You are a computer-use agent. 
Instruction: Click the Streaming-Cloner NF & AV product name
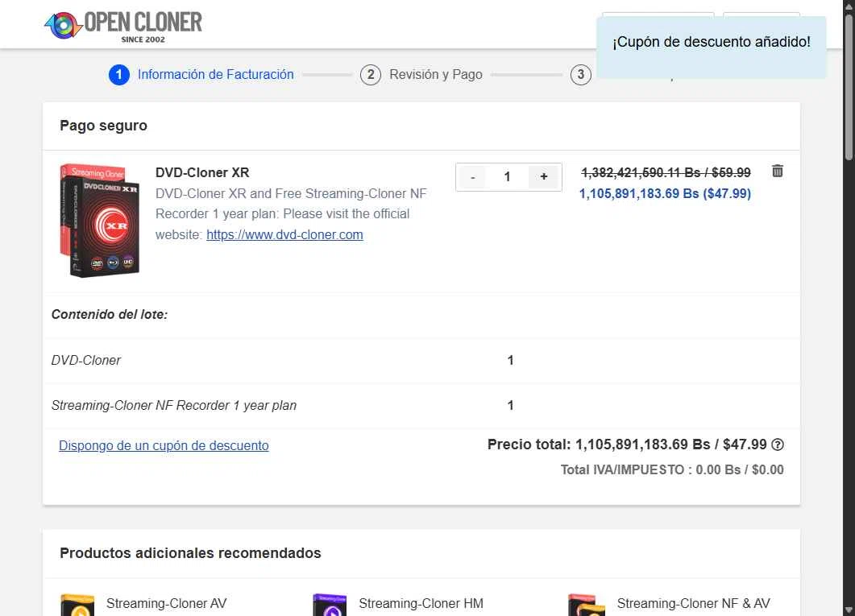coord(693,603)
